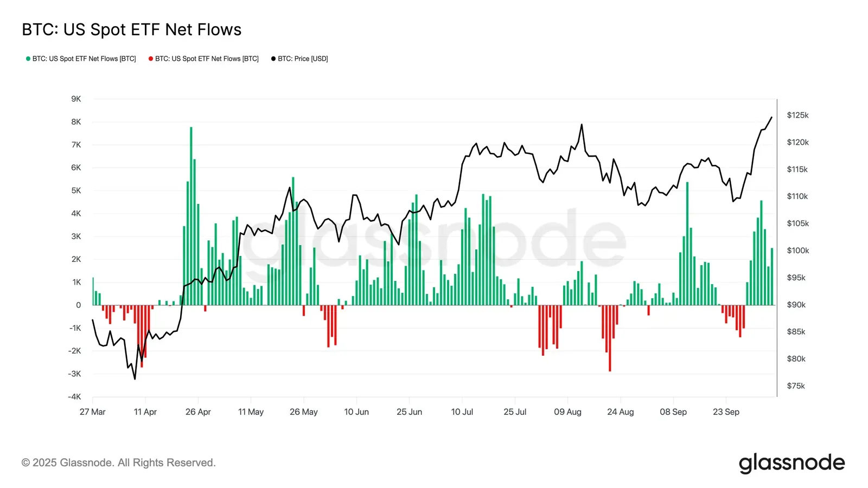Select the 09 Aug date label

(x=567, y=412)
